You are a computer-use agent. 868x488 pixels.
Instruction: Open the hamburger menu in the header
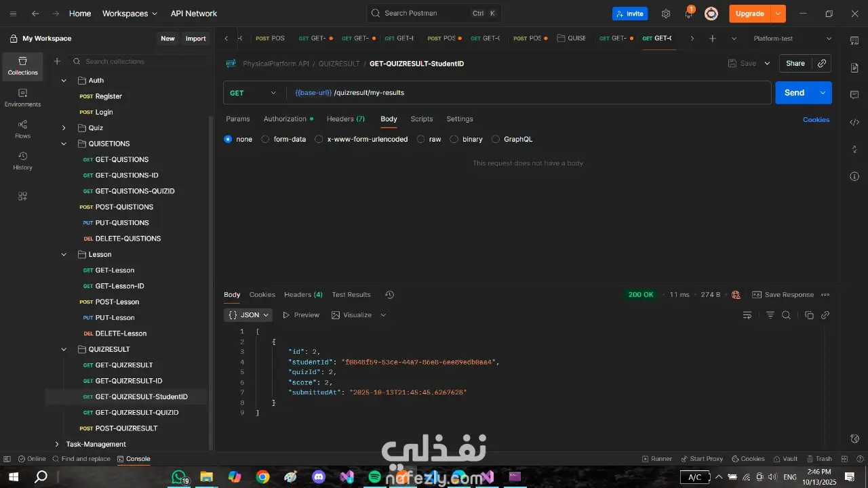click(x=13, y=14)
